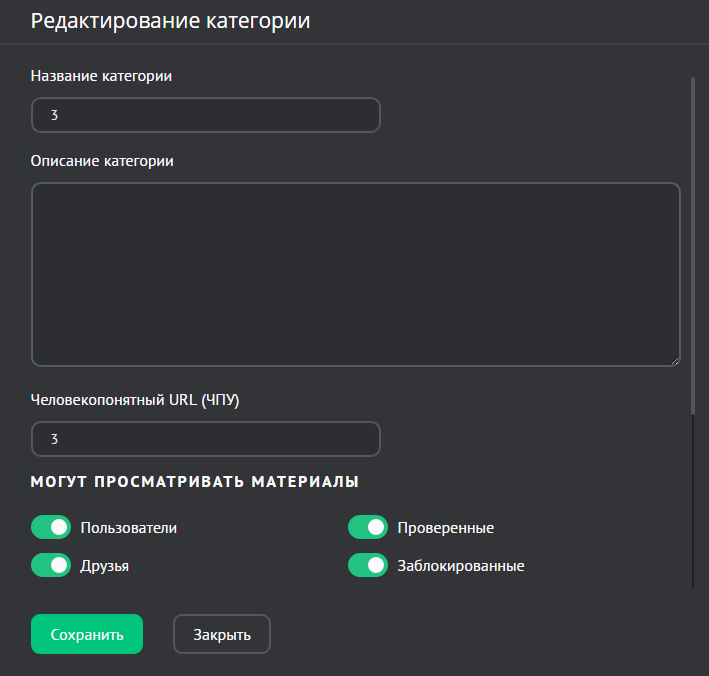Click the 'Проверенные' toggle label text
The image size is (709, 676).
[x=445, y=528]
